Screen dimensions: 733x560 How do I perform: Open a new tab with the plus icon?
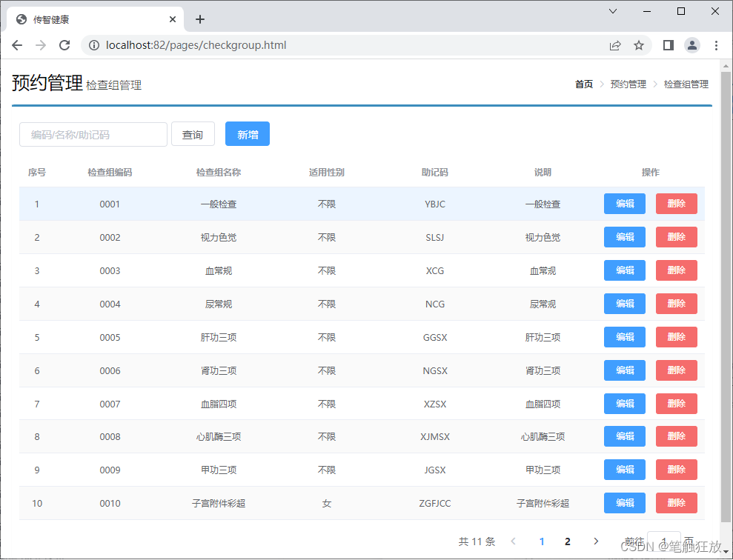pos(199,19)
